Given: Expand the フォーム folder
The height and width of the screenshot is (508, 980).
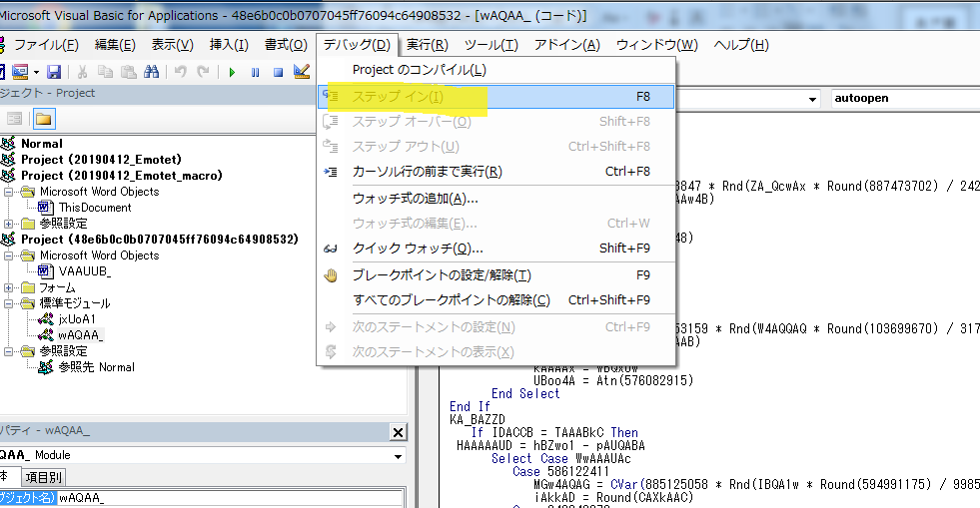Looking at the screenshot, I should [8, 287].
